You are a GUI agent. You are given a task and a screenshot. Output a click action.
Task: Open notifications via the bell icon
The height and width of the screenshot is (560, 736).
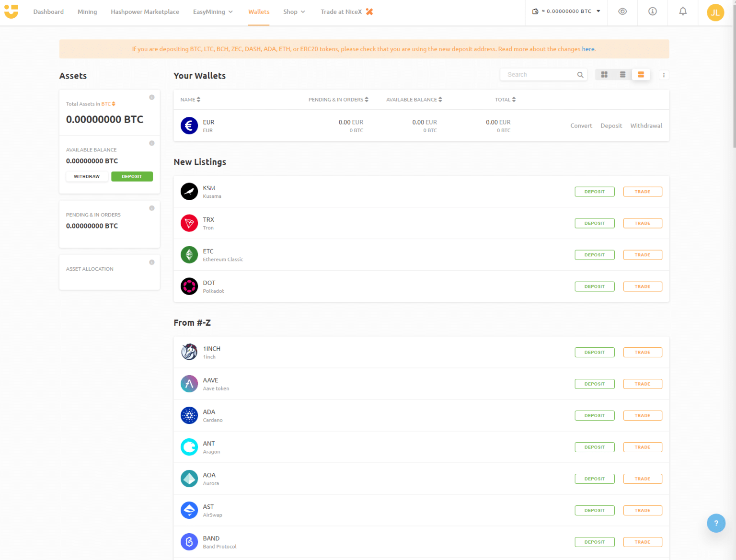pyautogui.click(x=683, y=11)
